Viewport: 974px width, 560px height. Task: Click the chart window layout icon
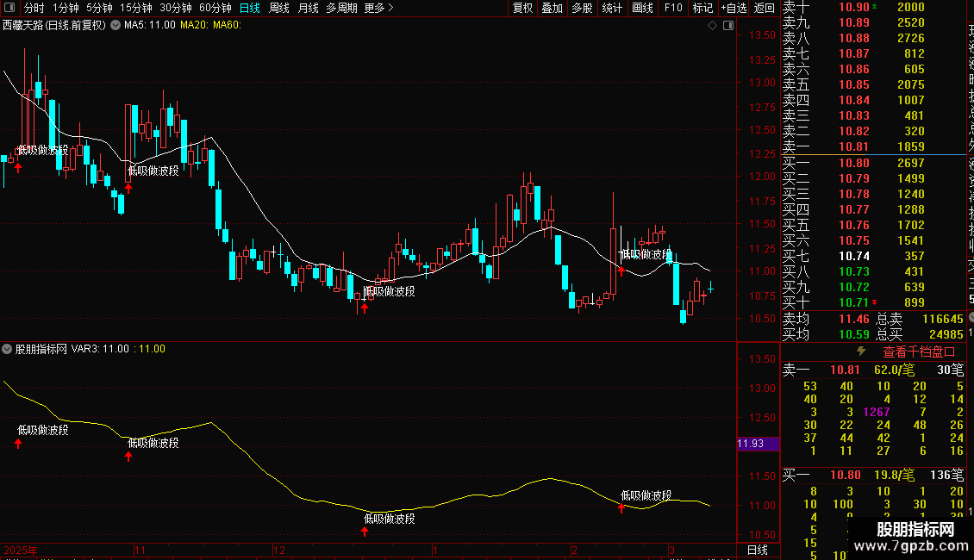tap(728, 26)
